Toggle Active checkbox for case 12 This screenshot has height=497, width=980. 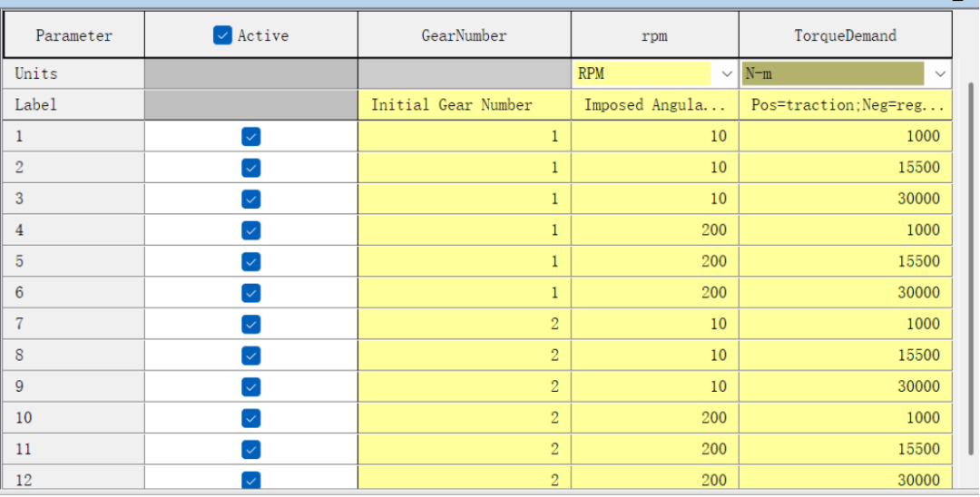click(251, 480)
